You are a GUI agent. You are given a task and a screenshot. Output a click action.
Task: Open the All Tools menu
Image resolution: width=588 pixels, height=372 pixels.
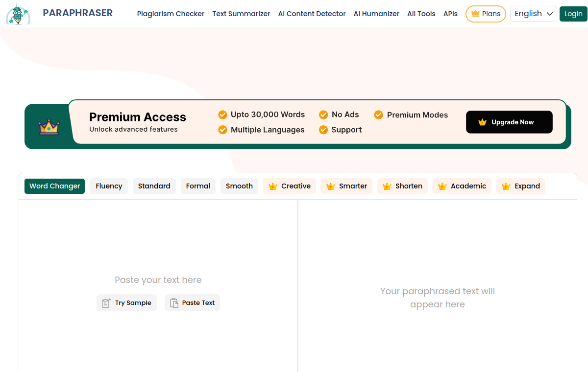point(421,14)
